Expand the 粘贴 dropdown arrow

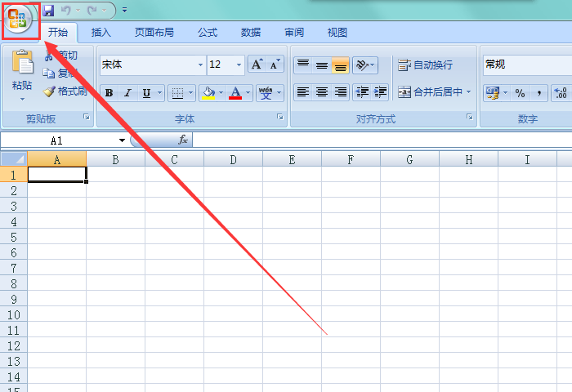22,99
